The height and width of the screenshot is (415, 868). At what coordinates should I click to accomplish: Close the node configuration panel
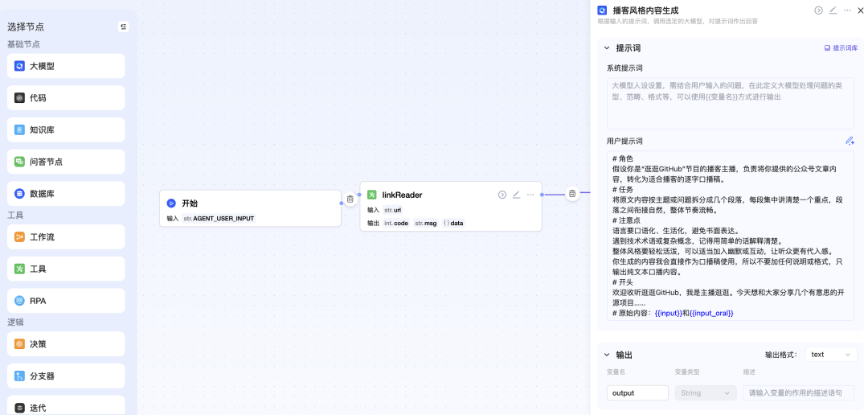click(862, 10)
